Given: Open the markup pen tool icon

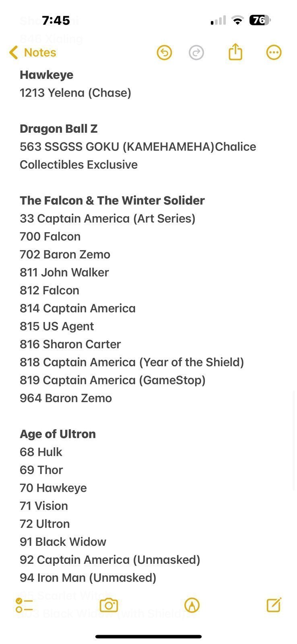Looking at the screenshot, I should [192, 605].
